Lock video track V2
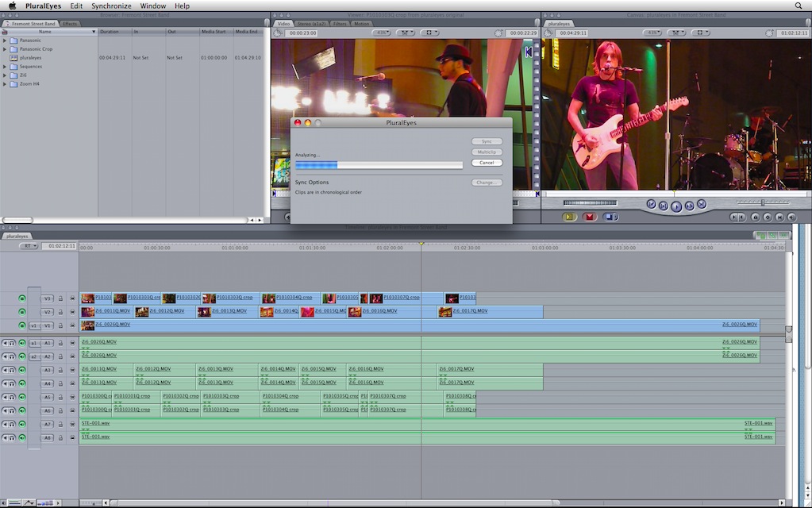Viewport: 812px width, 508px height. (60, 312)
